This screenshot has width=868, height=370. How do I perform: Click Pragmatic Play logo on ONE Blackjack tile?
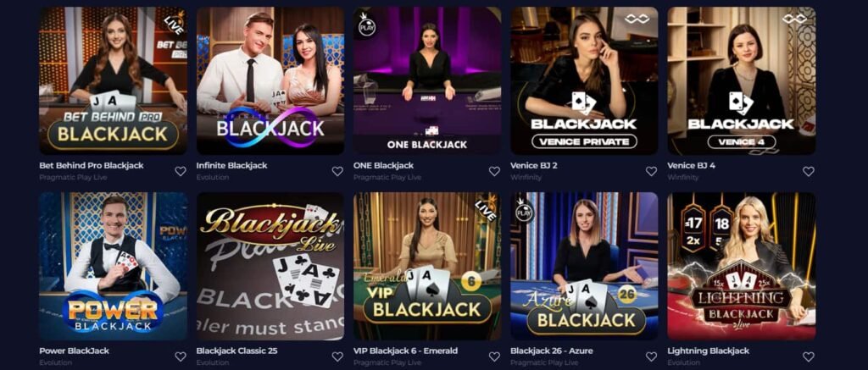[366, 25]
